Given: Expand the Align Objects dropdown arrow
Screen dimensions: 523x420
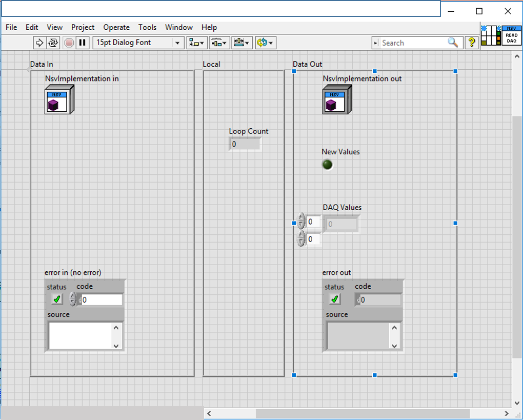Looking at the screenshot, I should (202, 44).
